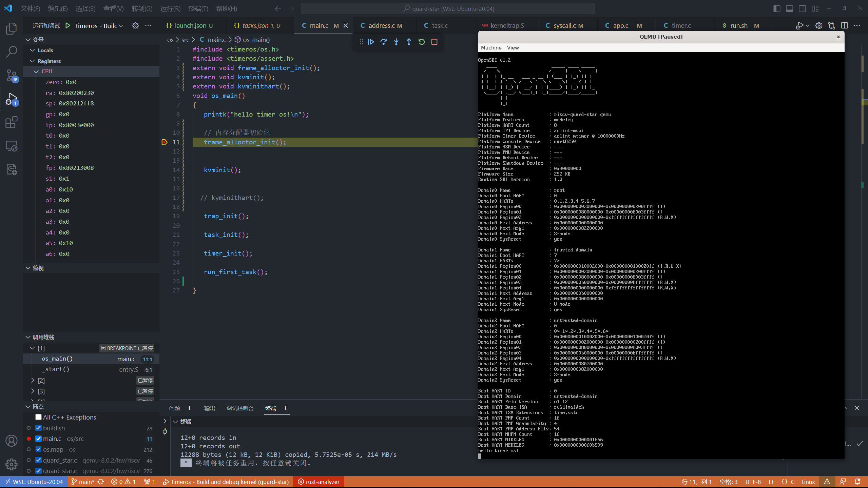The height and width of the screenshot is (488, 868).
Task: Click the Stop debug session icon
Action: pos(435,42)
